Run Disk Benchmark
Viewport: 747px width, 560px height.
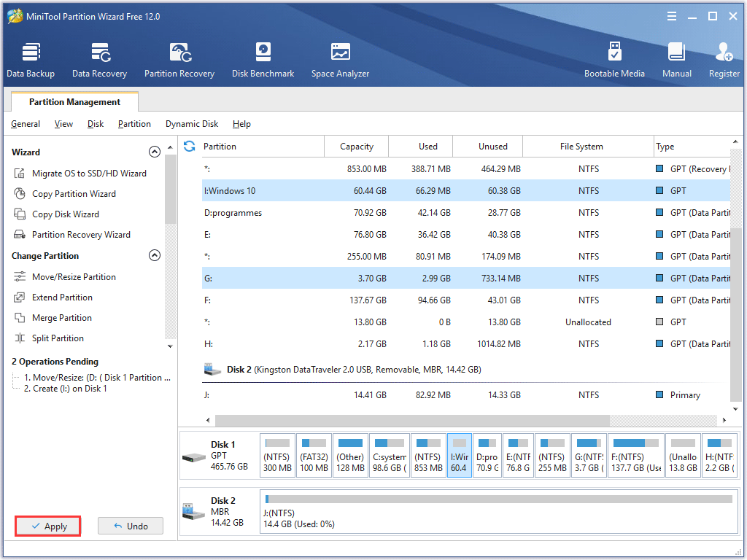(x=263, y=58)
